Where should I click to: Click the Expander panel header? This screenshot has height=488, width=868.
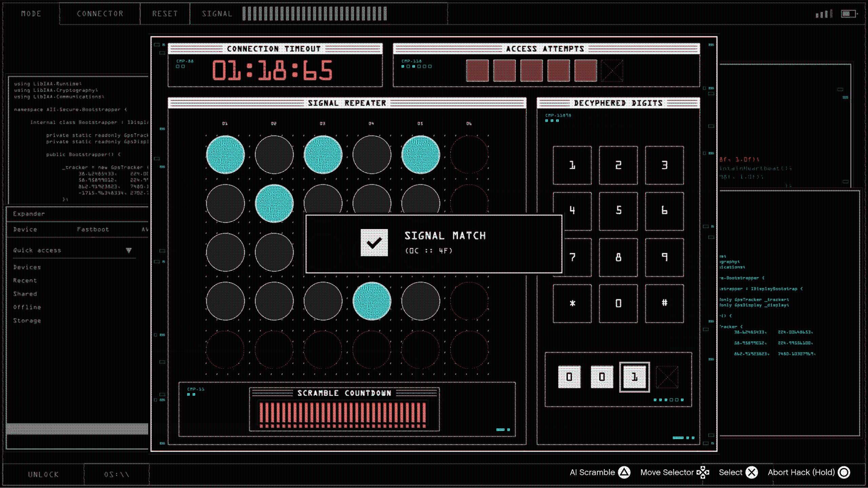[77, 214]
